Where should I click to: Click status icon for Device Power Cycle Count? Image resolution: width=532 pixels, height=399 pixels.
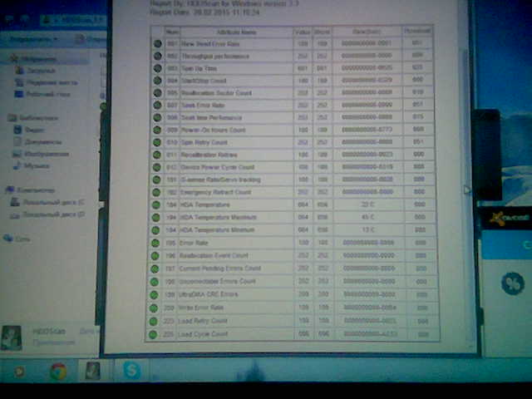click(x=156, y=167)
